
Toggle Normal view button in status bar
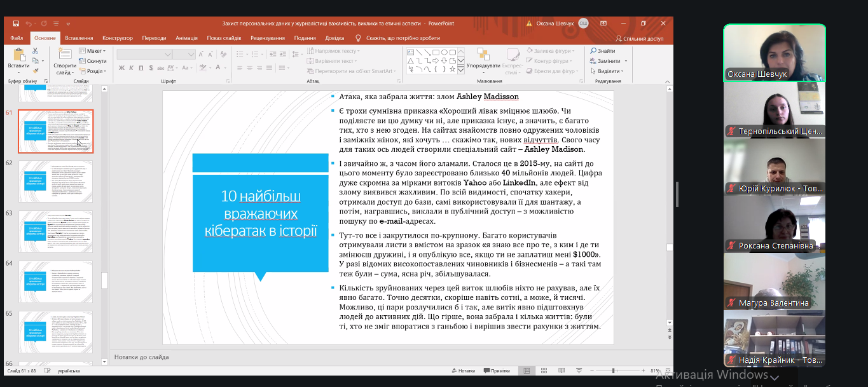click(x=526, y=370)
